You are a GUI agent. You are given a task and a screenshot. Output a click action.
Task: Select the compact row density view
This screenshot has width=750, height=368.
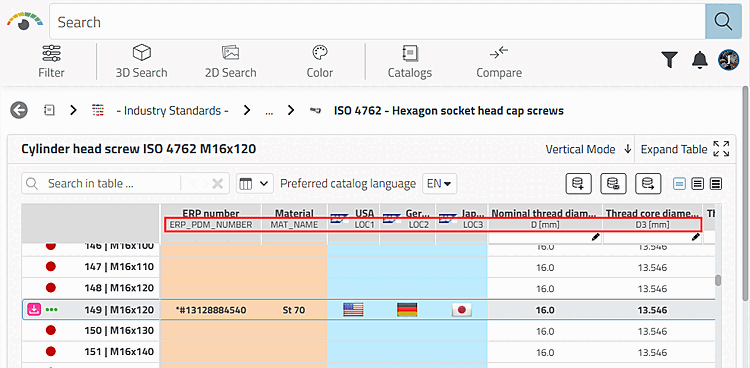679,184
